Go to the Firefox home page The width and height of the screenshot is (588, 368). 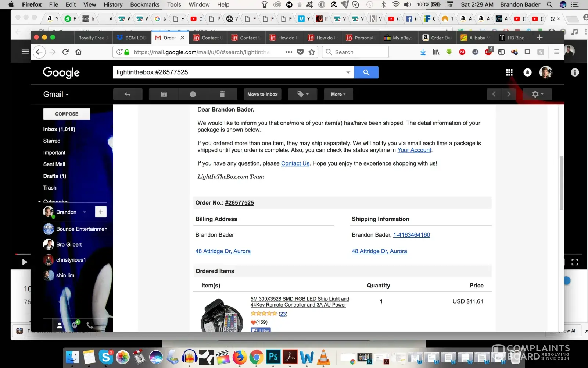pyautogui.click(x=78, y=52)
